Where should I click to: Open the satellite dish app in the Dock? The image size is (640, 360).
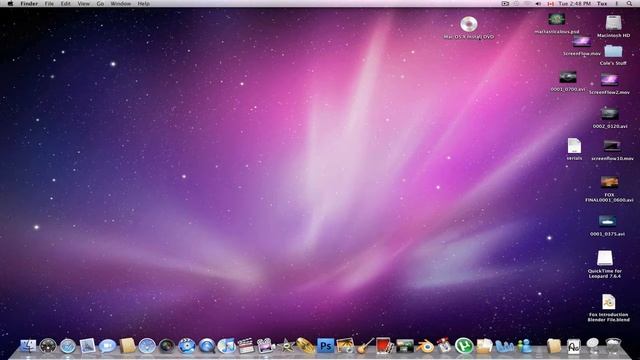[x=593, y=346]
